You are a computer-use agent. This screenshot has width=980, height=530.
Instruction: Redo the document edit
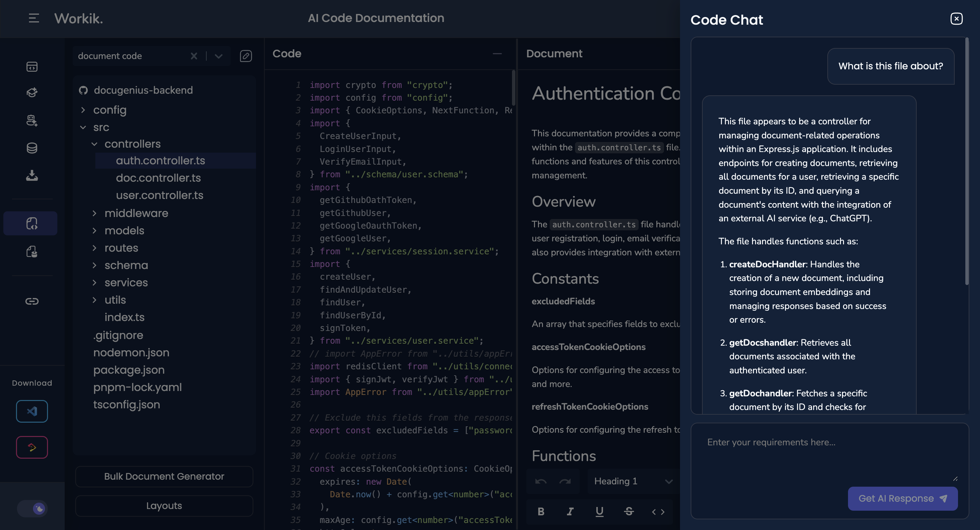(x=565, y=481)
